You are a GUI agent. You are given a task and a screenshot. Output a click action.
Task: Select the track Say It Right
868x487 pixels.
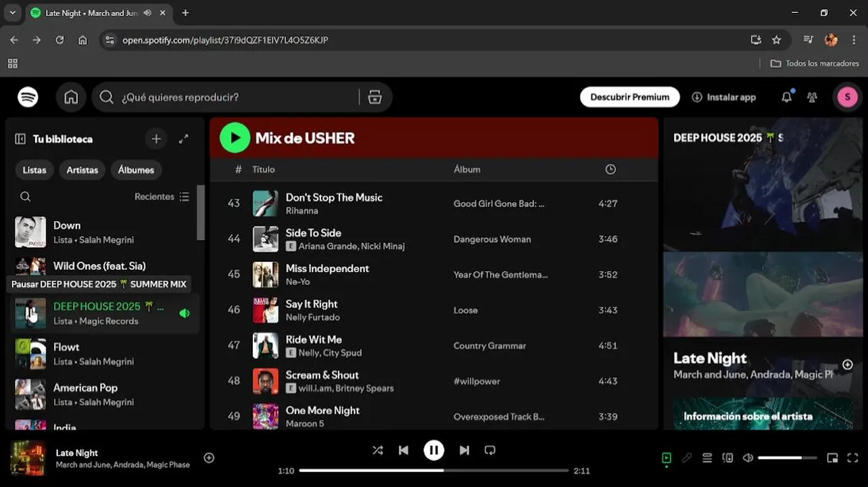(312, 304)
